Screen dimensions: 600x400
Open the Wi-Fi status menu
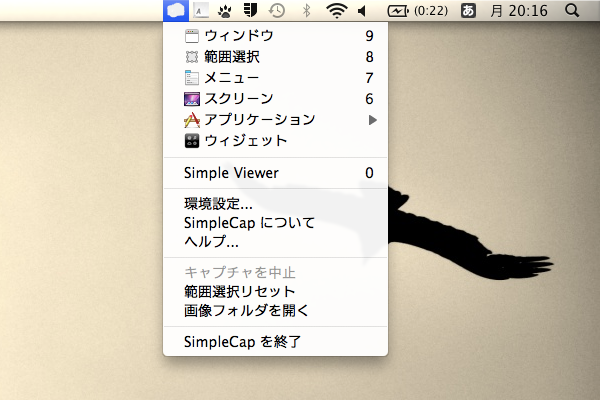pyautogui.click(x=336, y=10)
